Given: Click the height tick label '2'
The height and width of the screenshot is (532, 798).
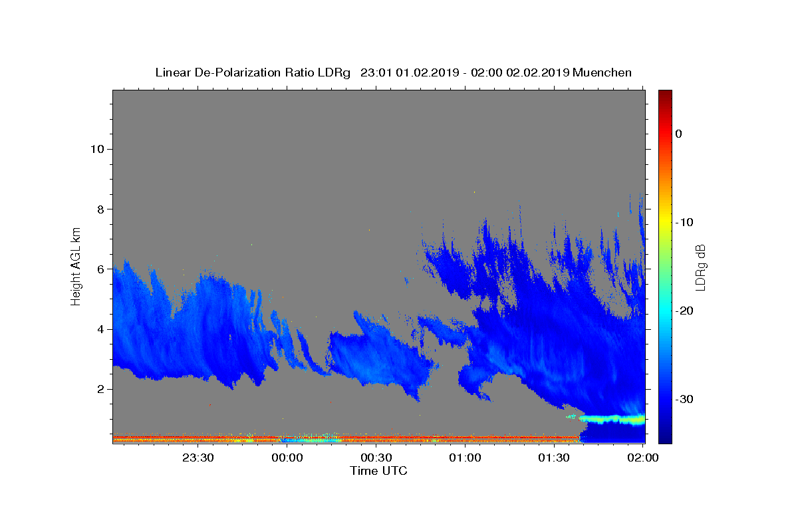Looking at the screenshot, I should point(101,389).
